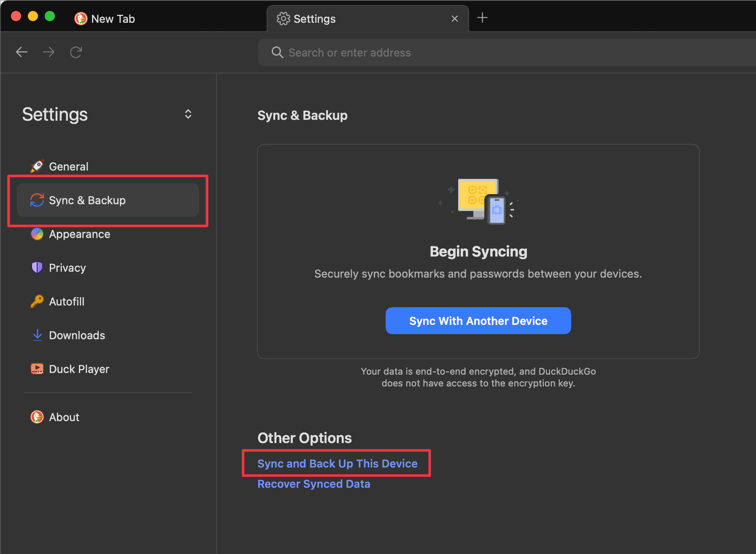The height and width of the screenshot is (554, 756).
Task: Select Sync & Backup in sidebar
Action: click(x=87, y=200)
